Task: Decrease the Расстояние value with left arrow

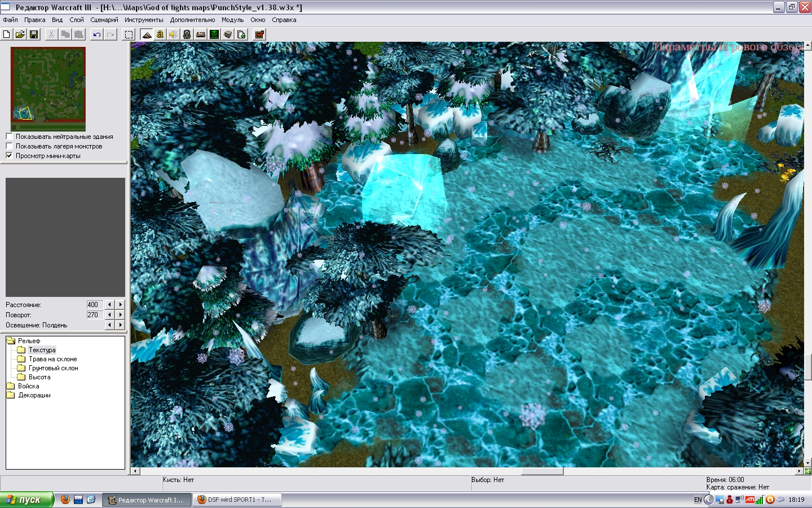Action: coord(110,305)
